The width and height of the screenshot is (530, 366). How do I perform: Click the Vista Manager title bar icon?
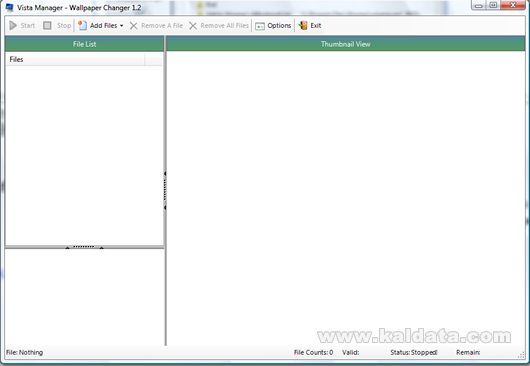pos(9,7)
